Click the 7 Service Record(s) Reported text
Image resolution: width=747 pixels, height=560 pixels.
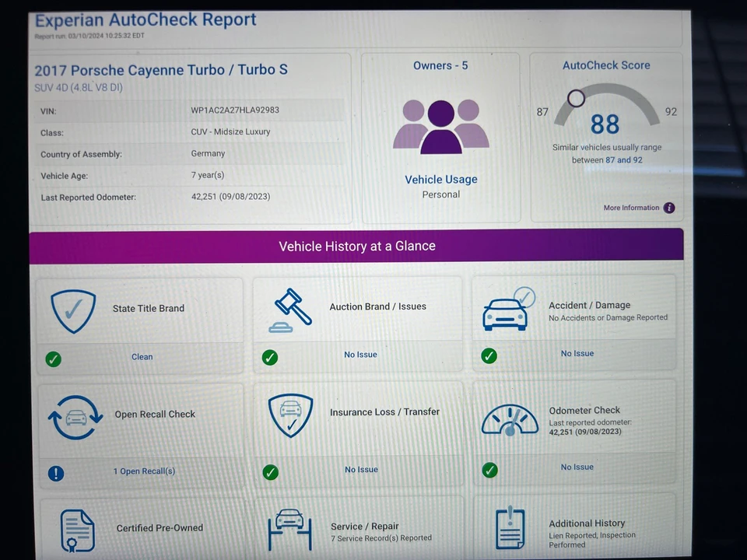pyautogui.click(x=381, y=538)
